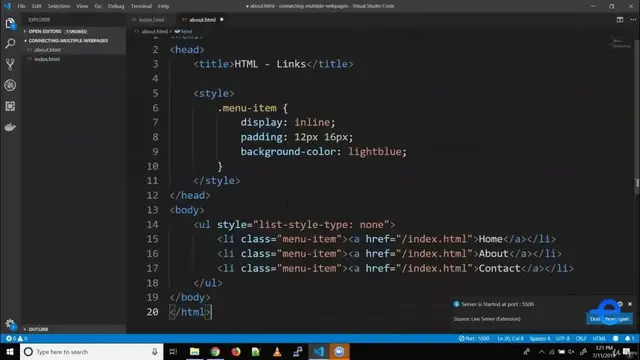
Task: Click line number 14 in the gutter
Action: (152, 224)
